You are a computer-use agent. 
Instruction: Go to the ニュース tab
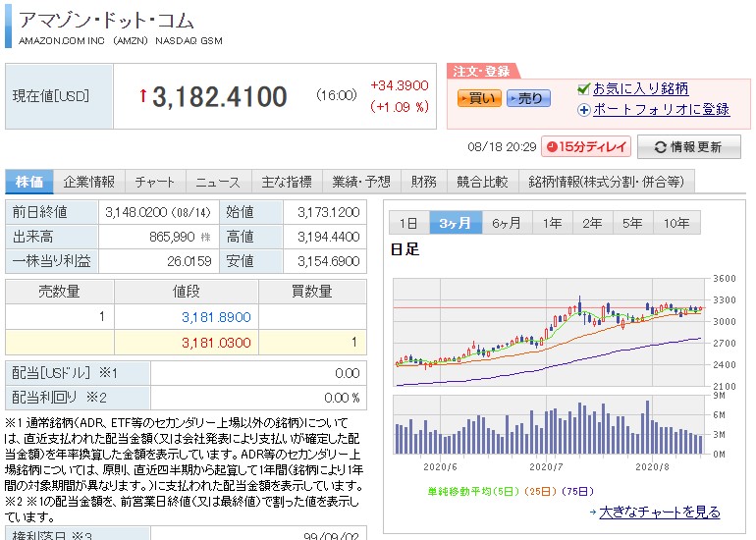tap(218, 182)
